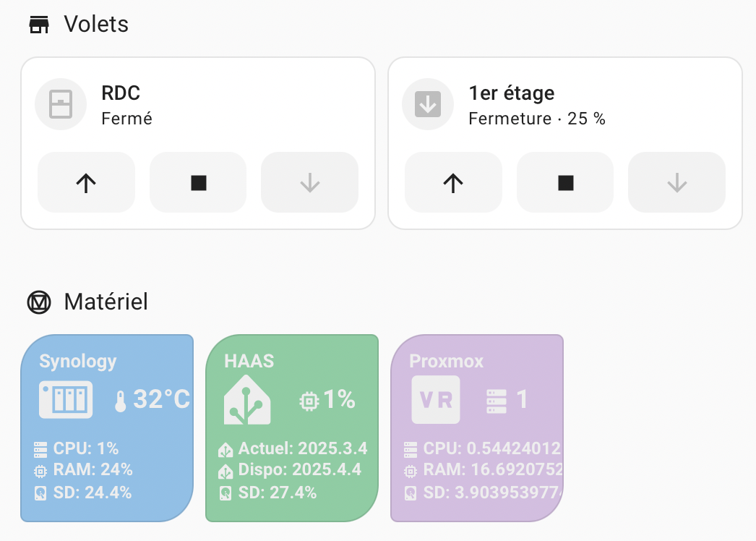Click the Proxmox VR logo
Viewport: 756px width, 541px height.
tap(436, 400)
